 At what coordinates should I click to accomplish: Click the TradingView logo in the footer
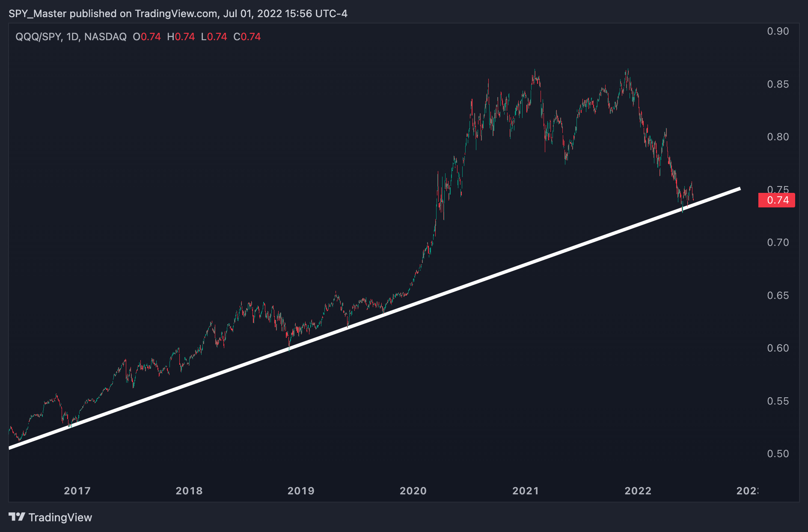(50, 517)
